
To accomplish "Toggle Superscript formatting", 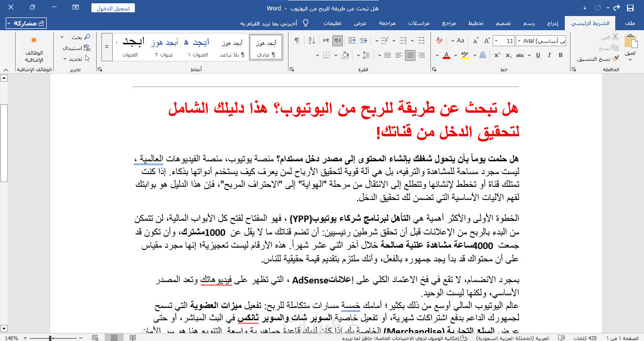I will tap(498, 56).
